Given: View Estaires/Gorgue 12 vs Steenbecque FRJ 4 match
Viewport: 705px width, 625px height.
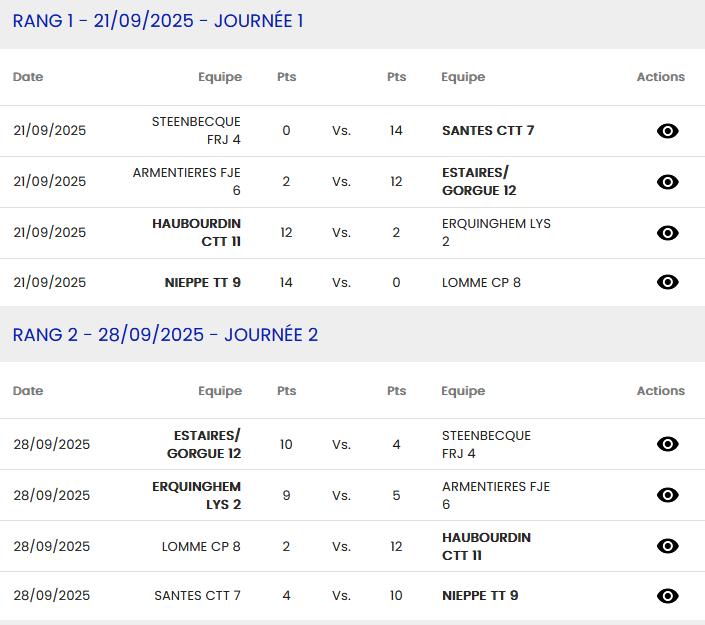Looking at the screenshot, I should click(x=667, y=445).
